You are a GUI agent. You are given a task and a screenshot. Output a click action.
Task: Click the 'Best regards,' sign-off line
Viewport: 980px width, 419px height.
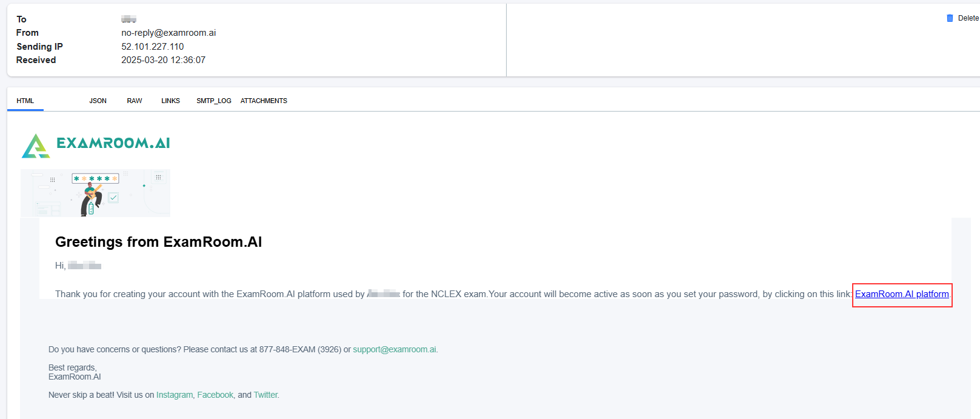tap(73, 367)
